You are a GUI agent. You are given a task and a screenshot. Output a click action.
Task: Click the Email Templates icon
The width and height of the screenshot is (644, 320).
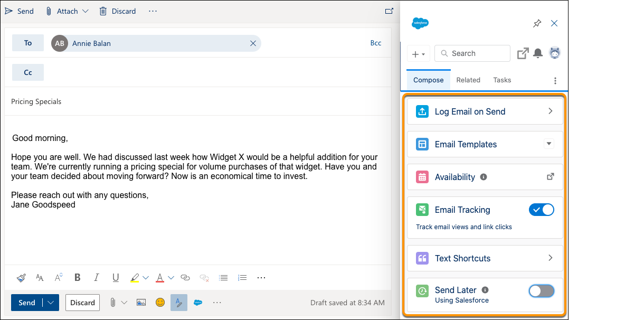(422, 144)
